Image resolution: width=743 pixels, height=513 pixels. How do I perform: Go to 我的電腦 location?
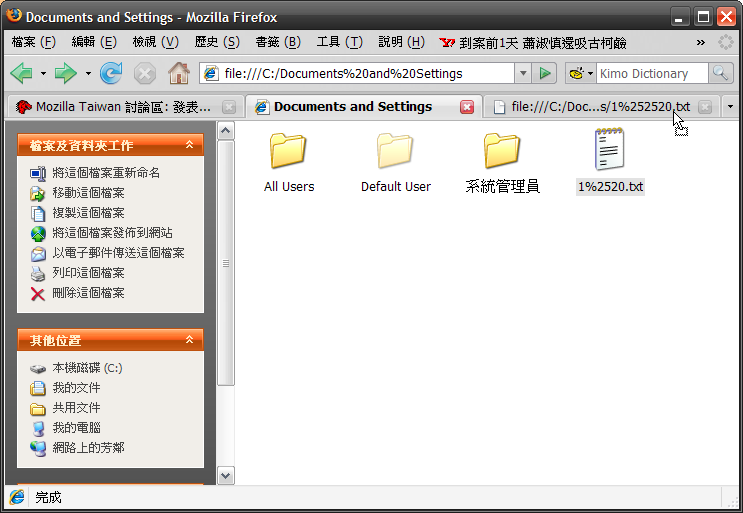76,428
